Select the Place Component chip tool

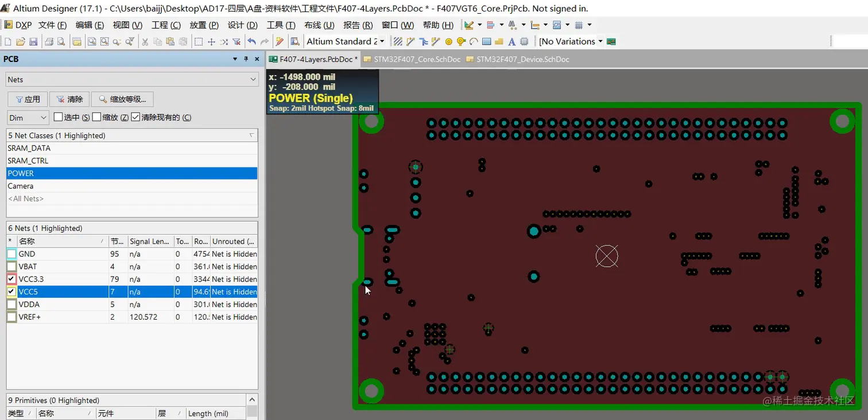[x=524, y=41]
